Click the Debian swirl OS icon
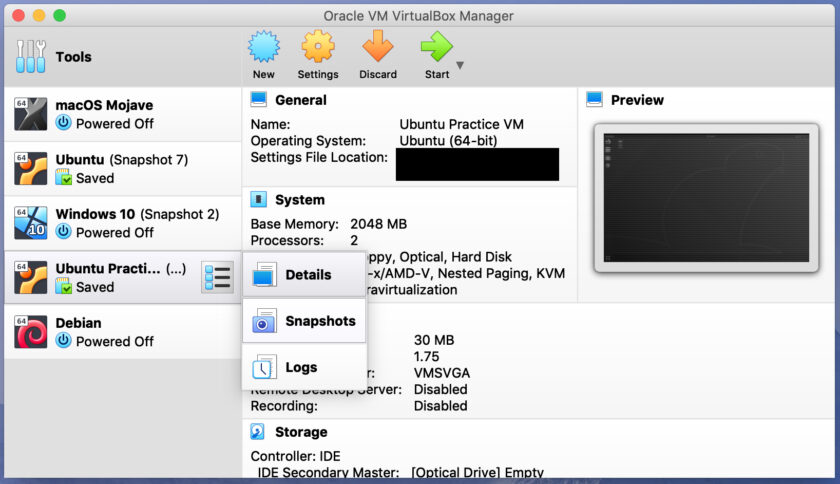Viewport: 840px width, 484px height. (x=31, y=332)
